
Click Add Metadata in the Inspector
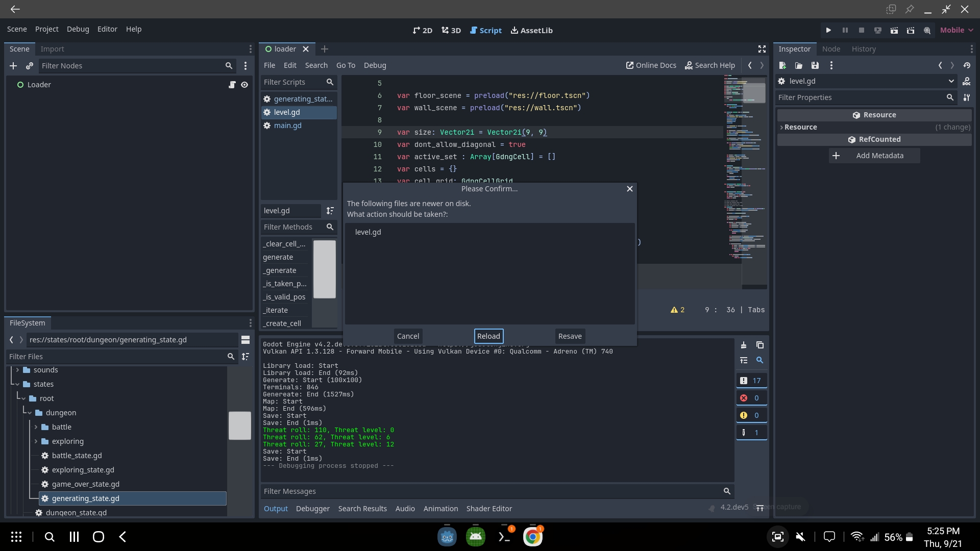tap(874, 156)
